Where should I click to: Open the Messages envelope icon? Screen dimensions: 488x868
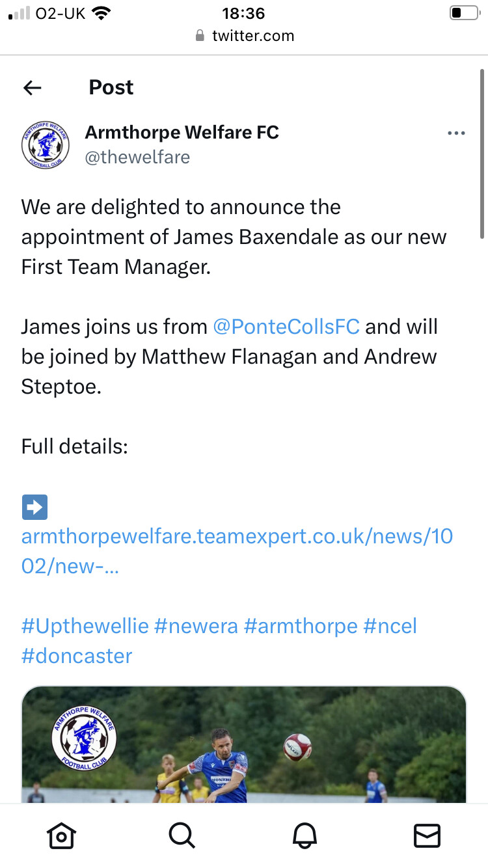(427, 835)
